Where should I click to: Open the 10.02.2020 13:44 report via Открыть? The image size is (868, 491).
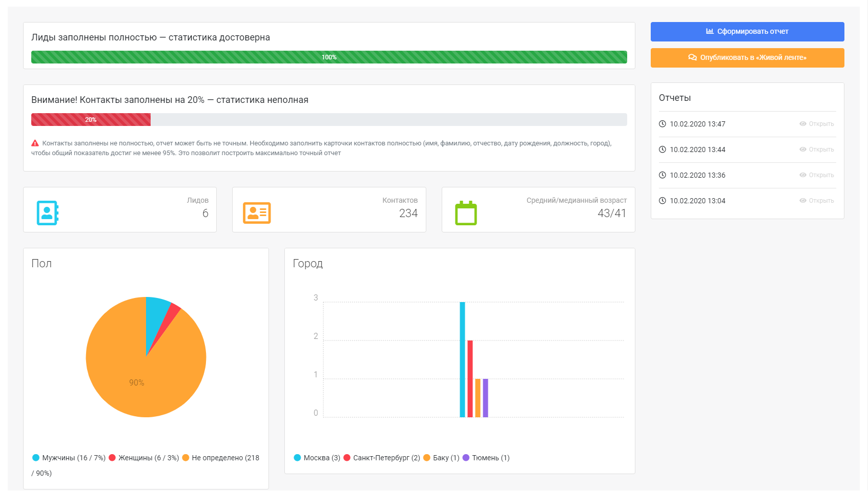point(817,150)
